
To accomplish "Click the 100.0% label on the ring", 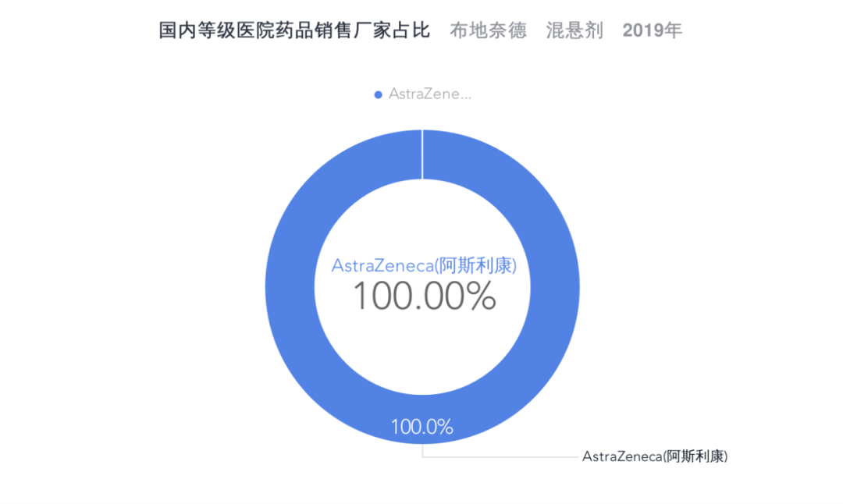I will pyautogui.click(x=422, y=426).
